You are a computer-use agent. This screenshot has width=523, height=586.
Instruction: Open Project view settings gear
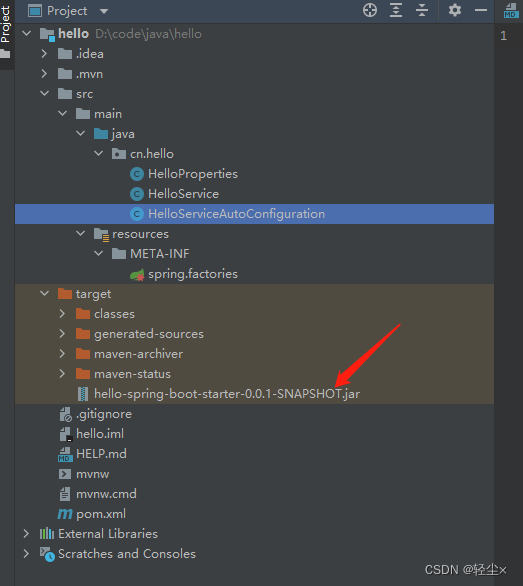(x=455, y=10)
